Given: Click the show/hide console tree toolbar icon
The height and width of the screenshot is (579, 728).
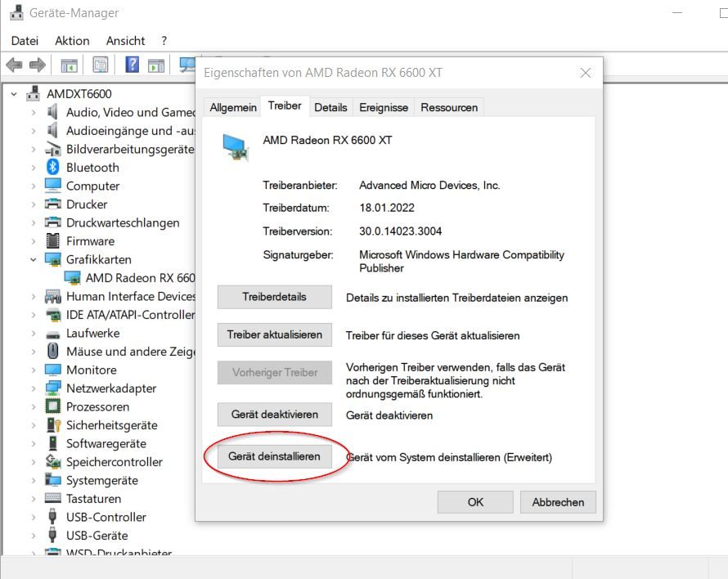Looking at the screenshot, I should [70, 65].
